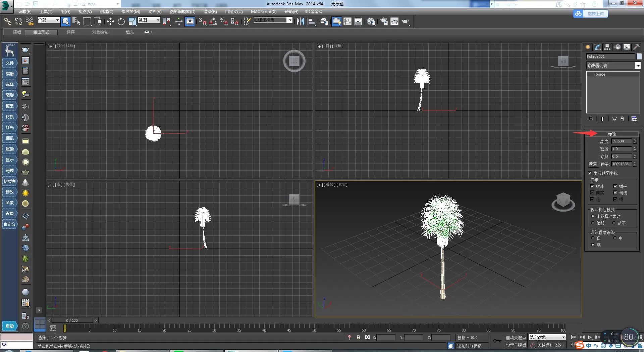This screenshot has height=352, width=644.
Task: Adjust 密度 value spinner
Action: tap(635, 149)
